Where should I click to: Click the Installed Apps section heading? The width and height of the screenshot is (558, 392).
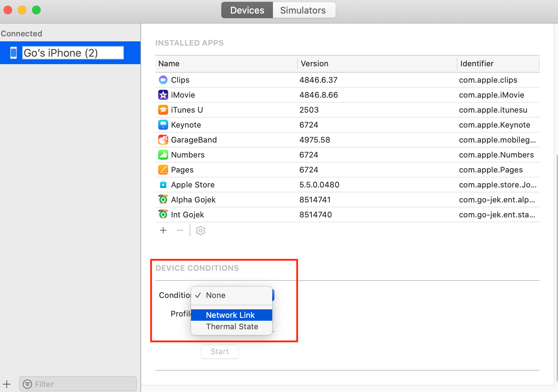coord(190,43)
